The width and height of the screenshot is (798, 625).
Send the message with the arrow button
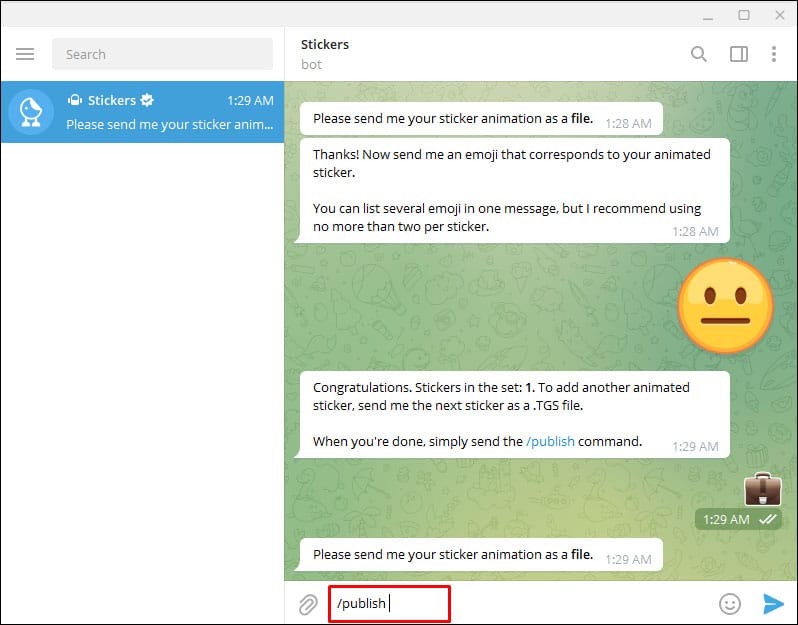tap(773, 604)
